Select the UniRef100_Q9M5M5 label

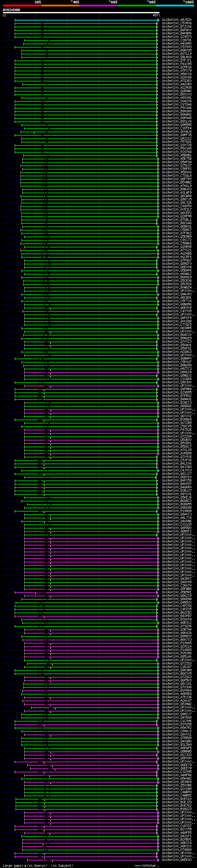177,125
